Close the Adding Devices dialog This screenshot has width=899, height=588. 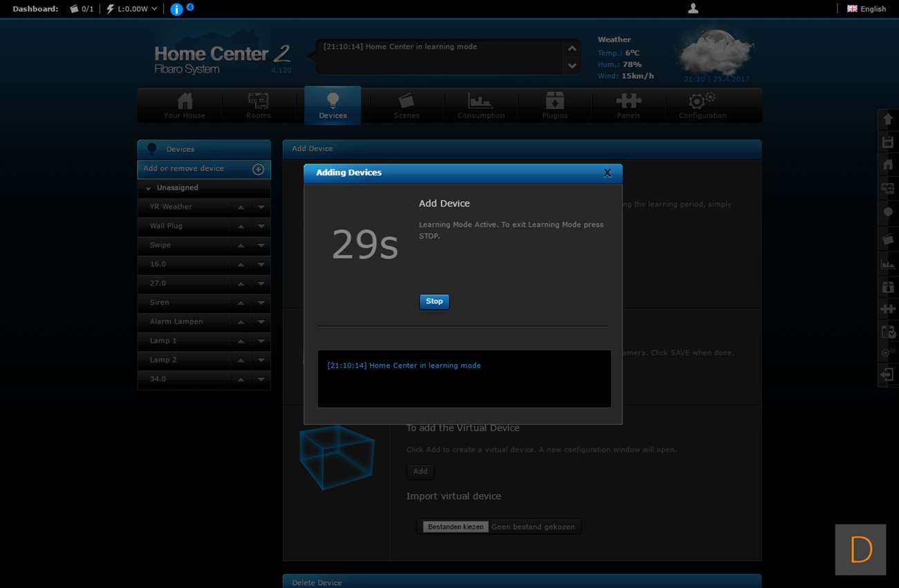tap(607, 173)
